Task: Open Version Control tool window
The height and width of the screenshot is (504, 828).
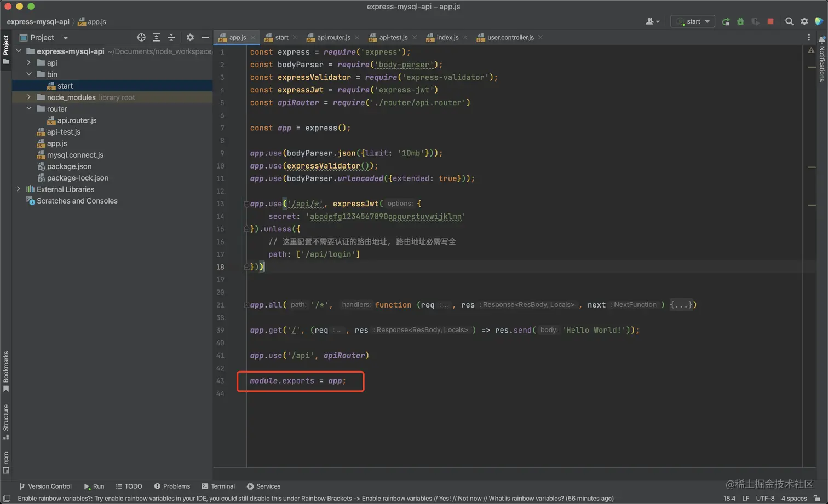Action: pyautogui.click(x=45, y=486)
